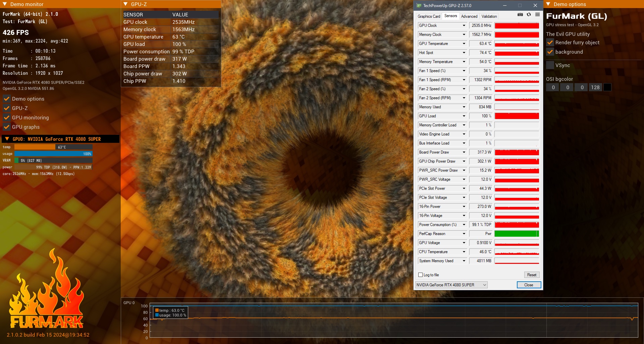Click the OSI bgcolor black color swatch
Image resolution: width=644 pixels, height=344 pixels.
click(607, 88)
